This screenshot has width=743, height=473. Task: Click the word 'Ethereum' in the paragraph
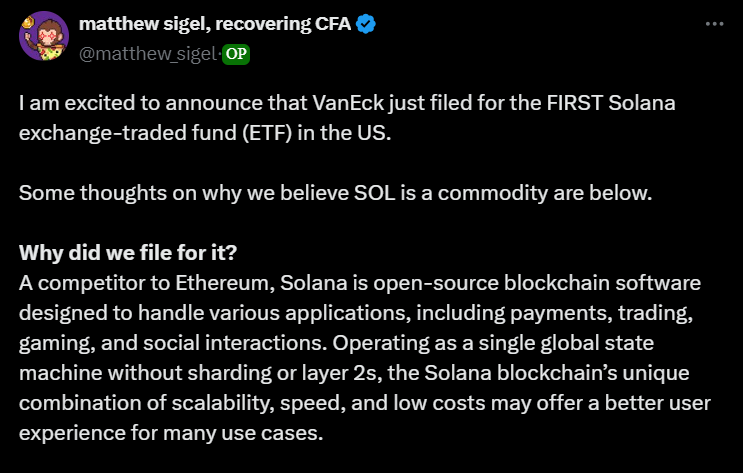coord(222,283)
